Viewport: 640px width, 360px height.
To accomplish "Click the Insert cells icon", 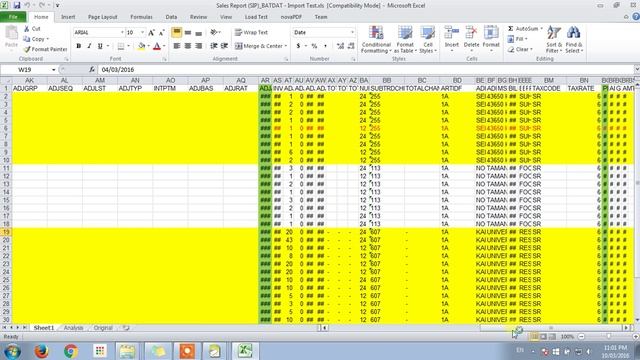I will (451, 32).
